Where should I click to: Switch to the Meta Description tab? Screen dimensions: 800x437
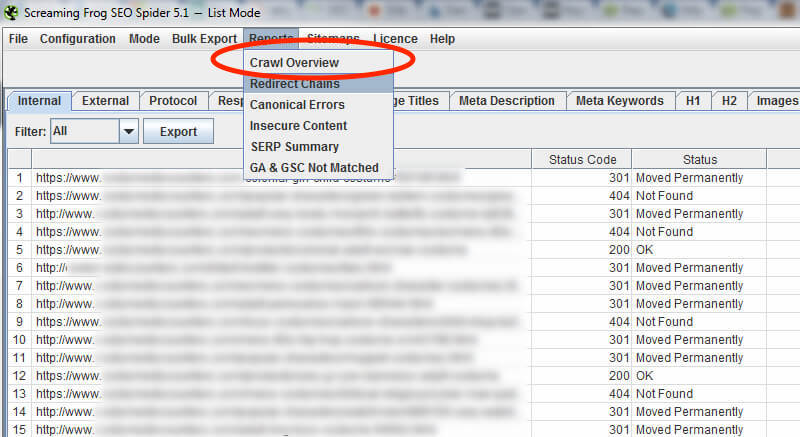[506, 101]
